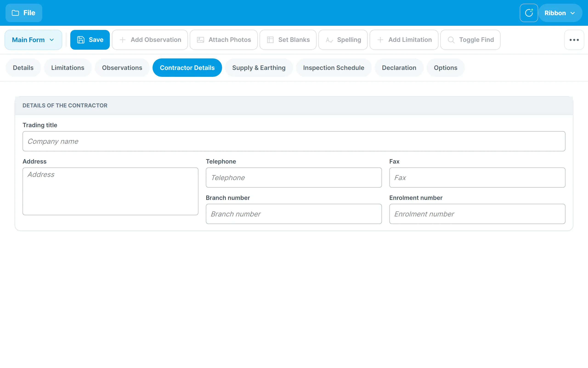Click the Fax input field

click(x=477, y=177)
